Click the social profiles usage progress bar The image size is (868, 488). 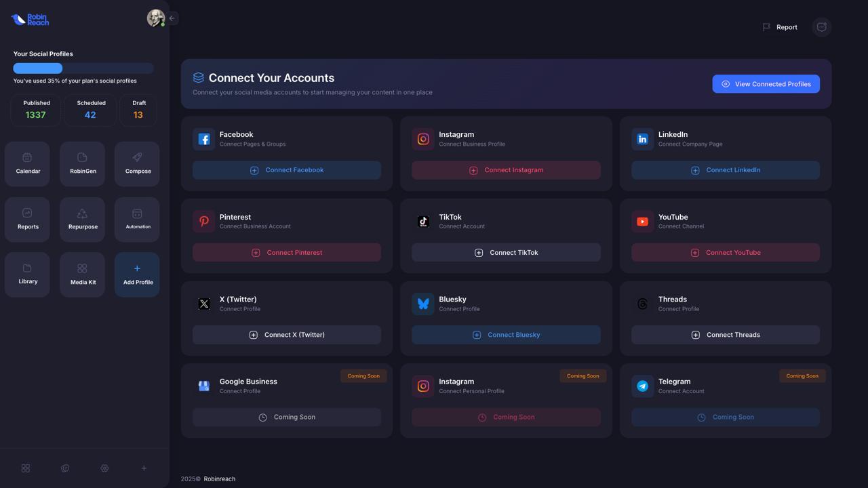(x=83, y=68)
